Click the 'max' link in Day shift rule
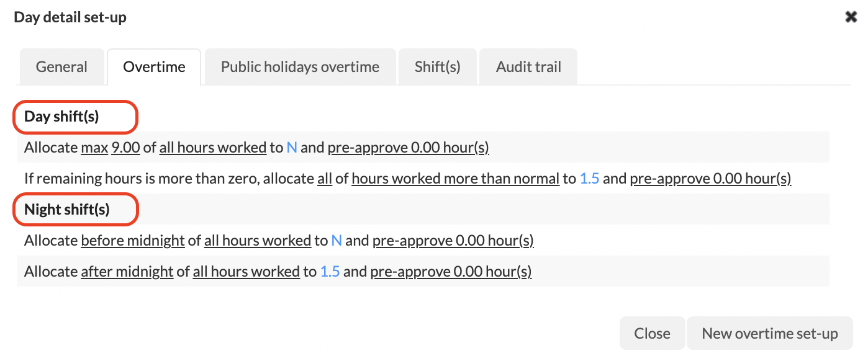The height and width of the screenshot is (361, 868). click(x=94, y=148)
